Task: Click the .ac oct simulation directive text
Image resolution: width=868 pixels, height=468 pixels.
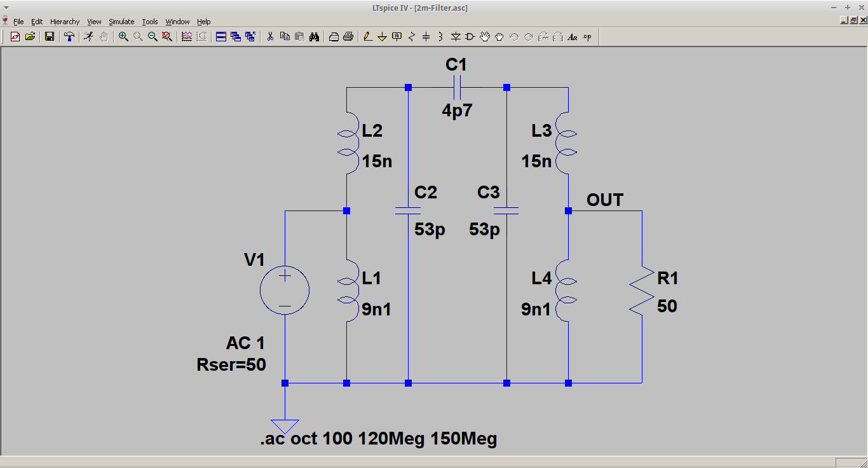Action: click(378, 439)
